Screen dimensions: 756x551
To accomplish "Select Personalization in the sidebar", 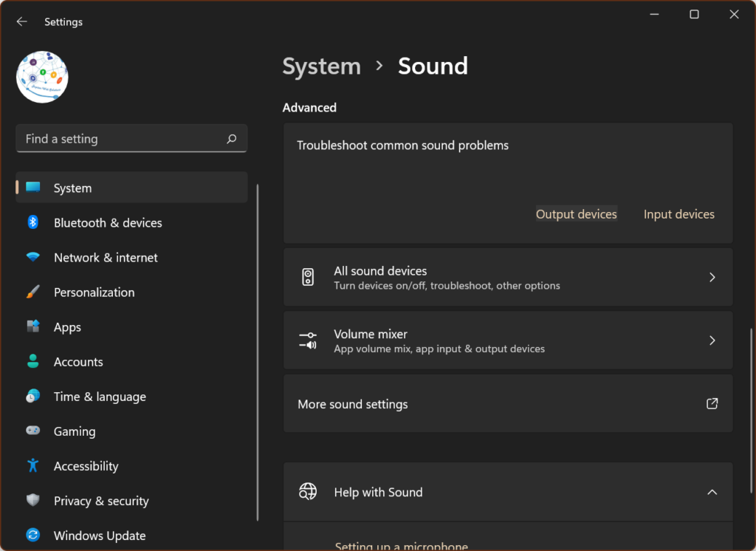I will point(131,292).
